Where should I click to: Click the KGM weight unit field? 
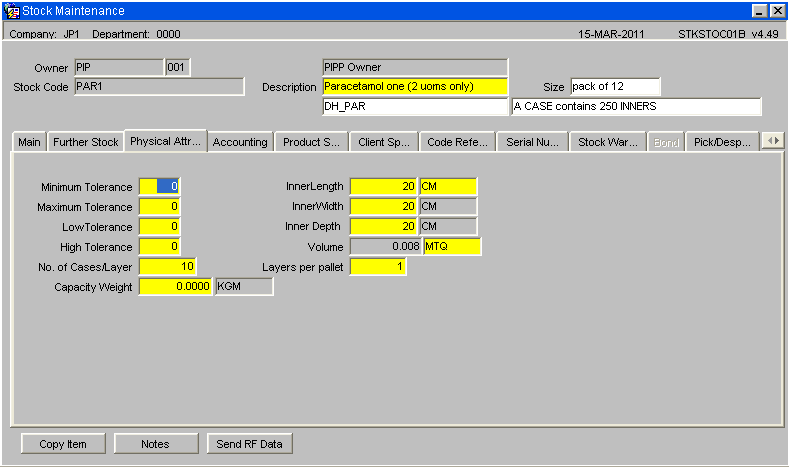pyautogui.click(x=244, y=286)
